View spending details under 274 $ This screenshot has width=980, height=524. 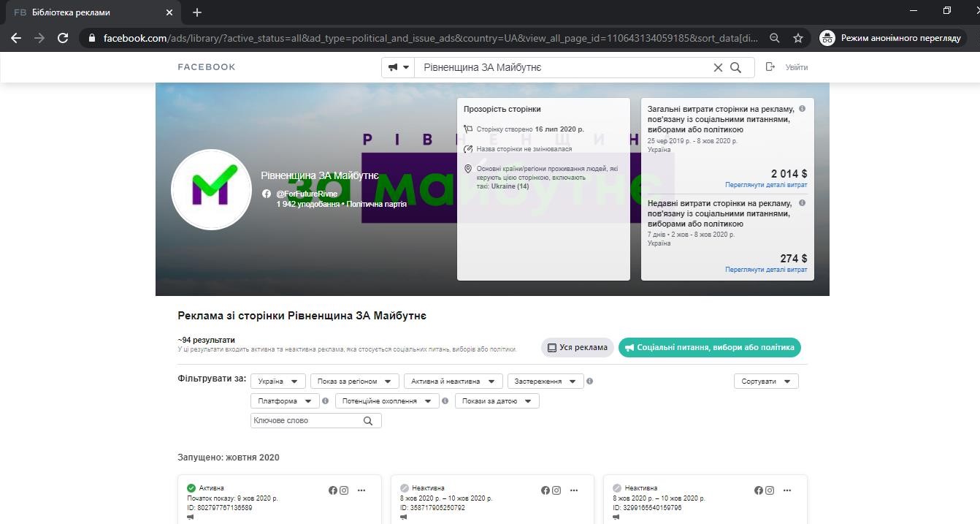point(766,270)
